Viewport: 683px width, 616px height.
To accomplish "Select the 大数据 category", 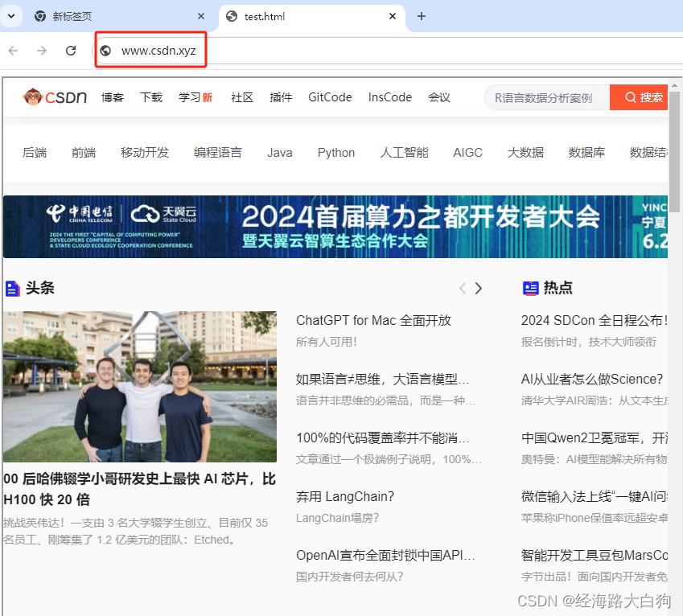I will (x=526, y=152).
